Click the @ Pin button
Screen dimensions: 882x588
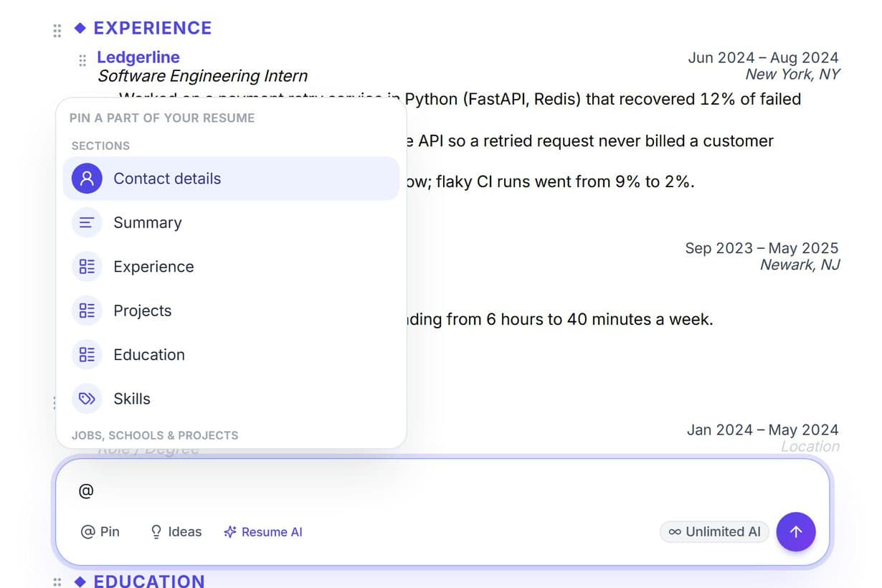point(100,531)
